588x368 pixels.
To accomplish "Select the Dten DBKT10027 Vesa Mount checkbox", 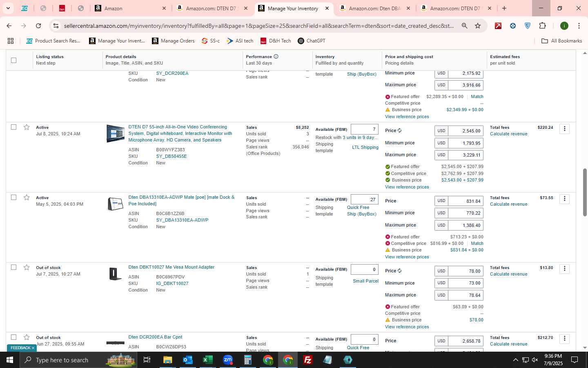I will [13, 267].
